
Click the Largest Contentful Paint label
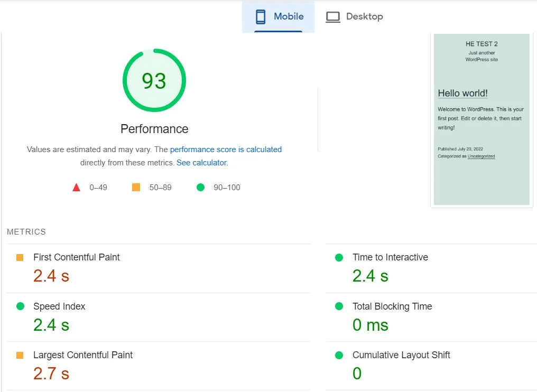click(83, 355)
